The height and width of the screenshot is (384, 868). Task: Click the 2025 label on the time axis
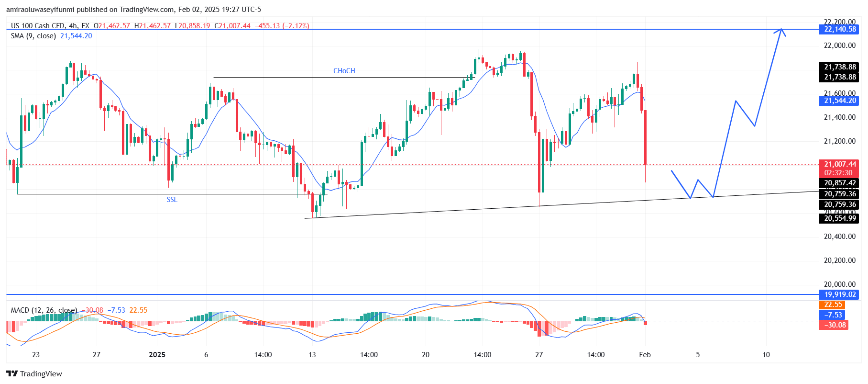pos(157,355)
